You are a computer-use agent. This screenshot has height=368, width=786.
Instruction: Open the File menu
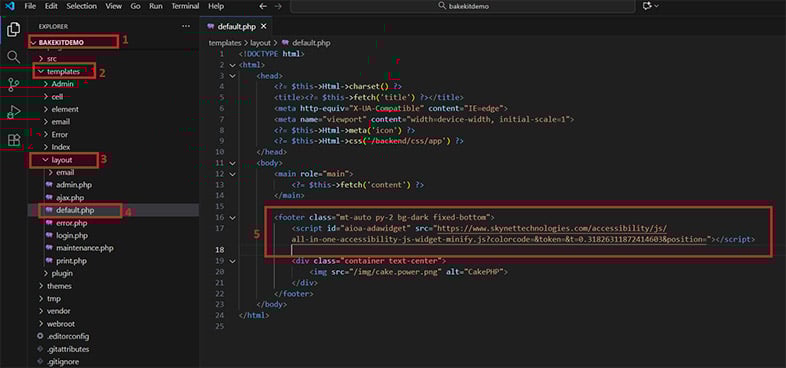point(30,7)
